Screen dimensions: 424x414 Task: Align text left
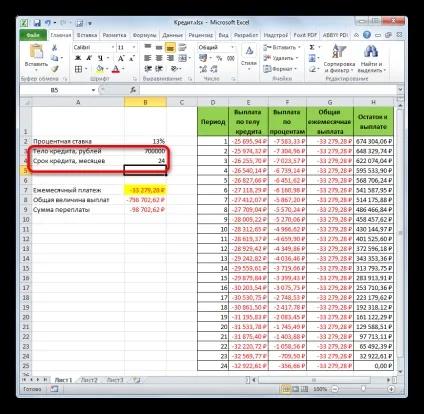[x=148, y=58]
